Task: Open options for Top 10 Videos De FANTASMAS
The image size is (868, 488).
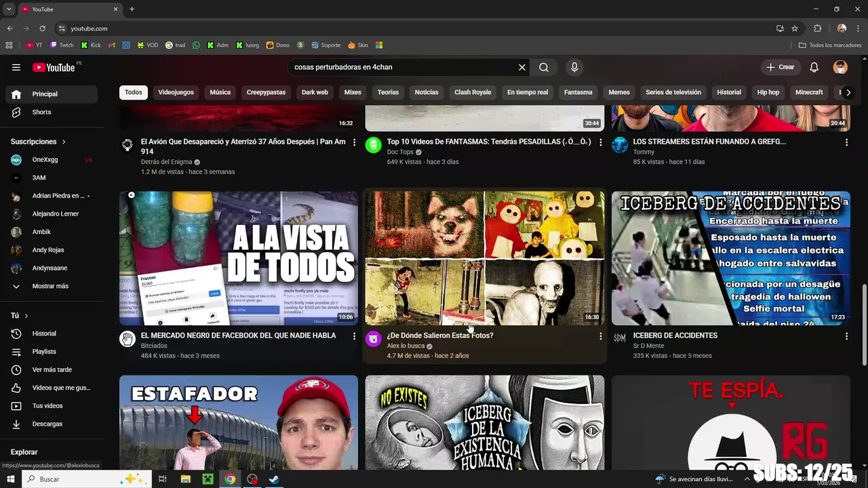Action: tap(600, 142)
